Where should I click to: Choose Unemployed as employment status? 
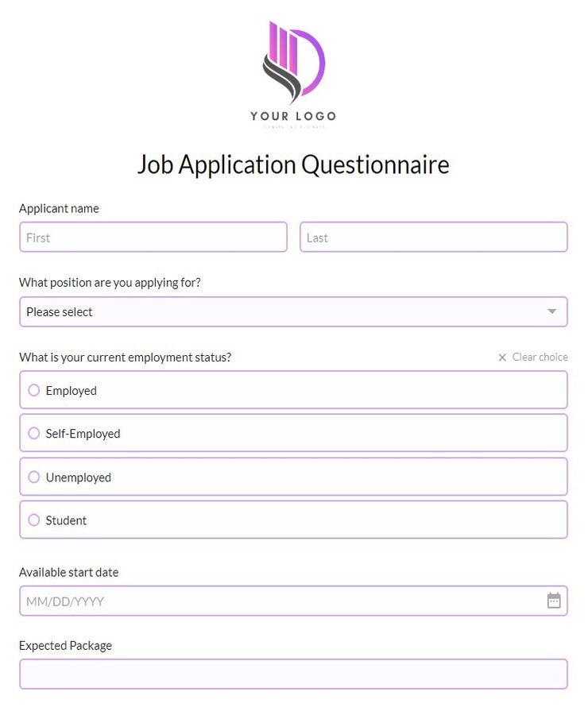pyautogui.click(x=33, y=477)
